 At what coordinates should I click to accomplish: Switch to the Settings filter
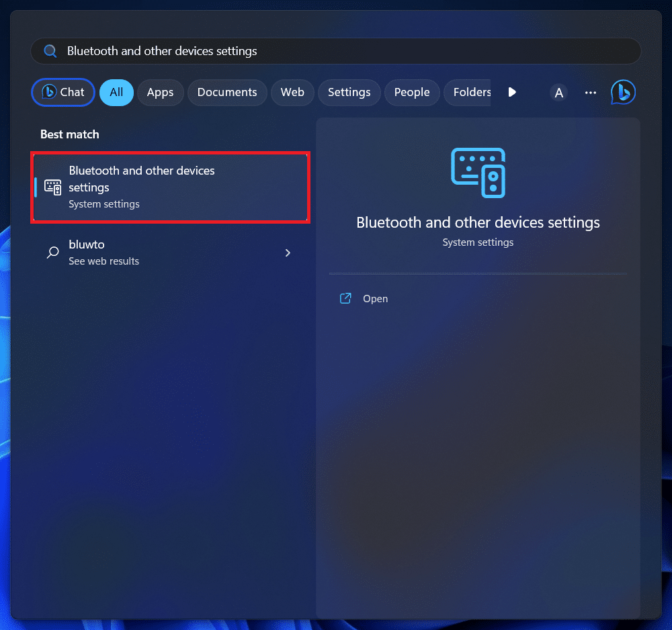[x=349, y=93]
